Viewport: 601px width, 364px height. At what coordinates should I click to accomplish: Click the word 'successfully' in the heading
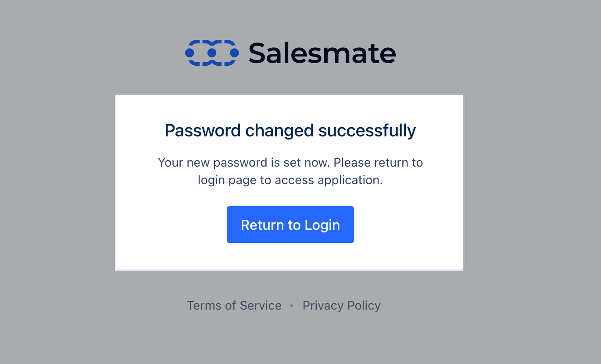pos(367,131)
